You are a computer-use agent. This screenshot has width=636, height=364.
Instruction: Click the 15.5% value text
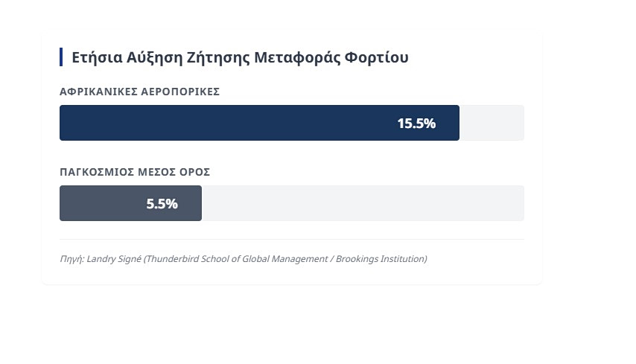(x=416, y=124)
